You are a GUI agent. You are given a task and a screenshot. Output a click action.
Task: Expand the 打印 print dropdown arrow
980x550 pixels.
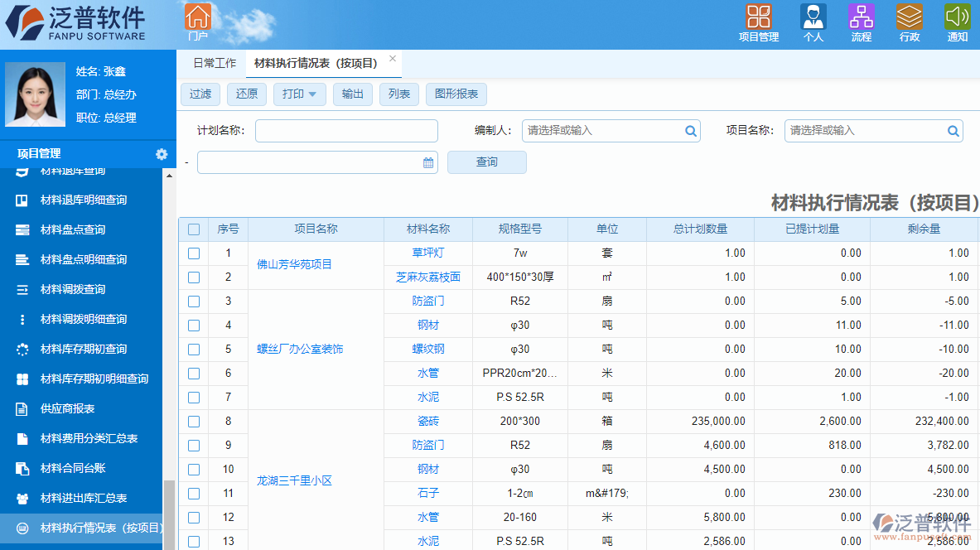click(312, 94)
